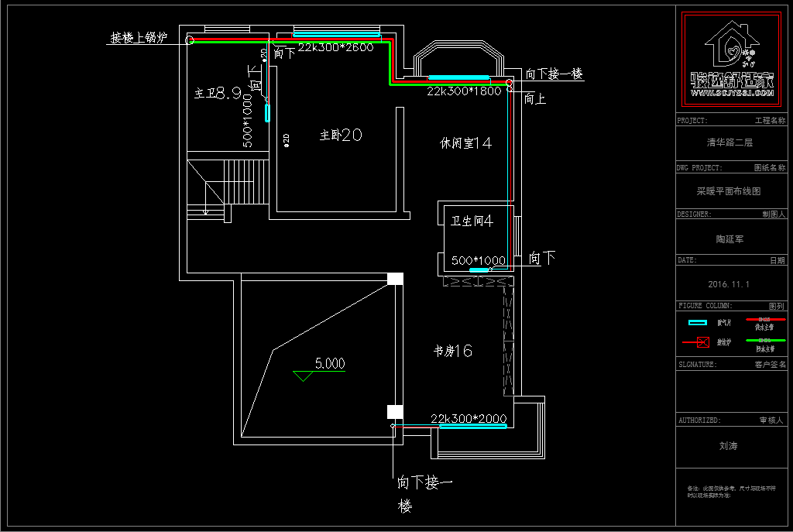Click the FIGURE COLUMN: heading

coord(705,305)
